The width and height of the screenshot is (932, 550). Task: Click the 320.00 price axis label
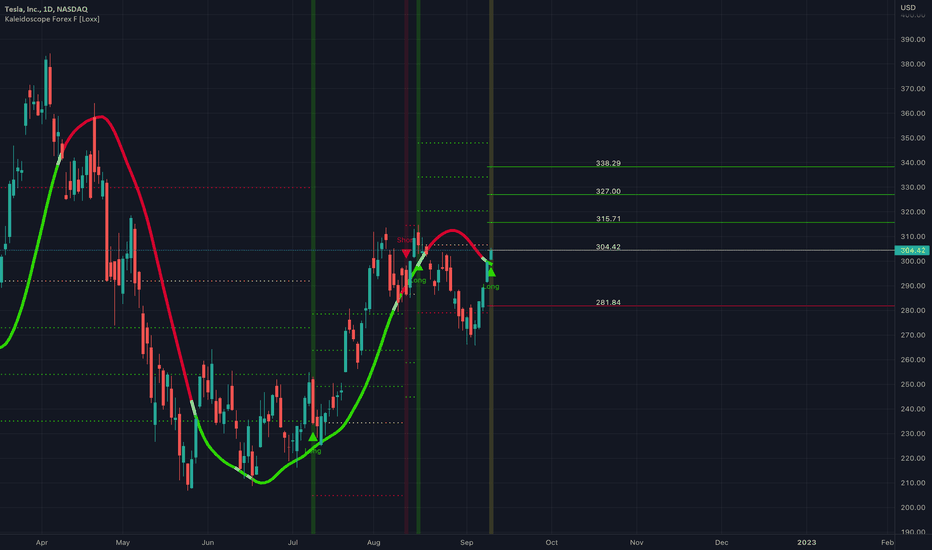[913, 212]
